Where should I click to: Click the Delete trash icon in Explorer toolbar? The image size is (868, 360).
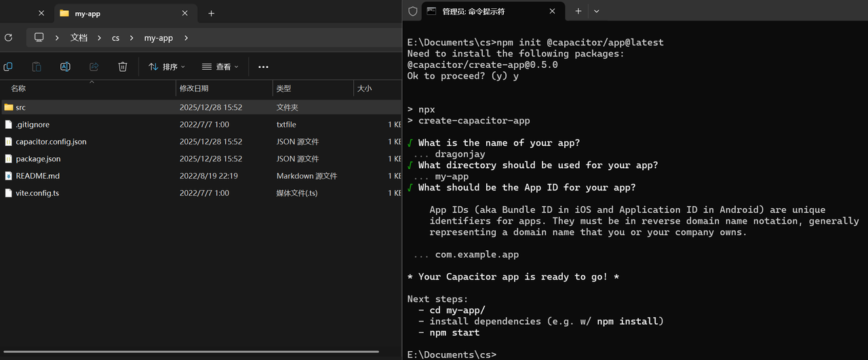[x=123, y=66]
